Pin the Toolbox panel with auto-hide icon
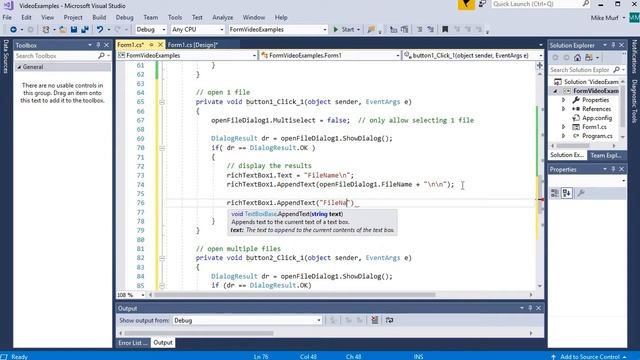Image resolution: width=640 pixels, height=360 pixels. click(98, 45)
